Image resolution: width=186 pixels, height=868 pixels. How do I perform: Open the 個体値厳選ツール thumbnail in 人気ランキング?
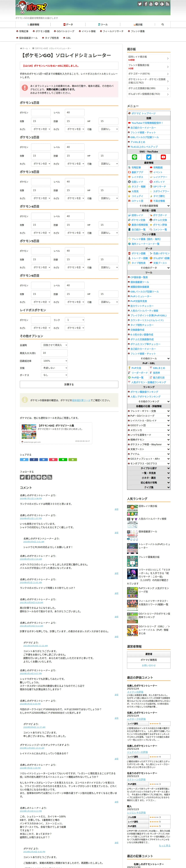(x=132, y=535)
